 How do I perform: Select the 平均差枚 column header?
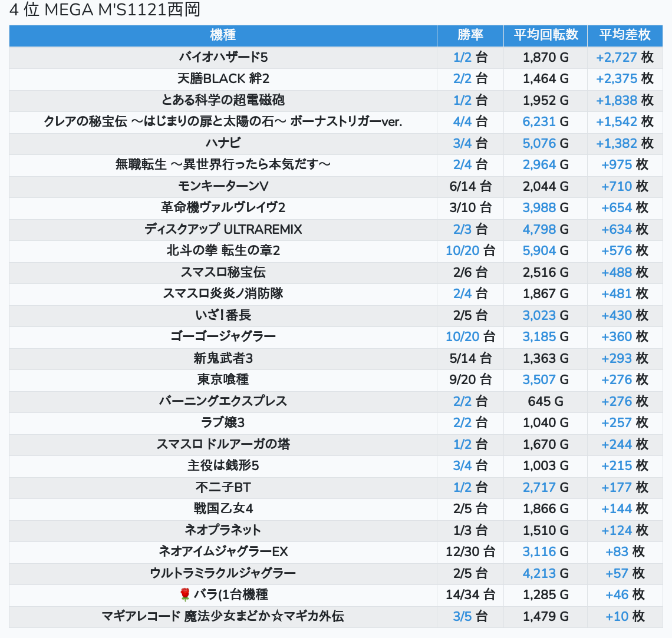pos(624,35)
